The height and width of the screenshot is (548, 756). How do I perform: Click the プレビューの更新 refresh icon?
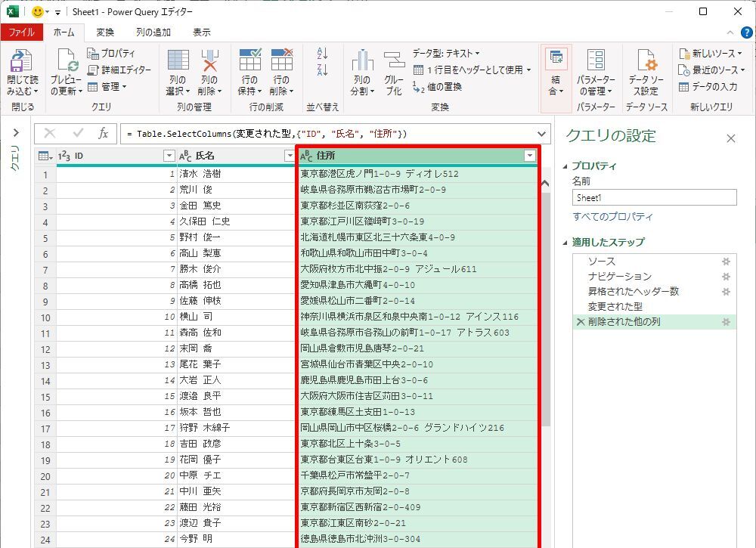(x=67, y=62)
